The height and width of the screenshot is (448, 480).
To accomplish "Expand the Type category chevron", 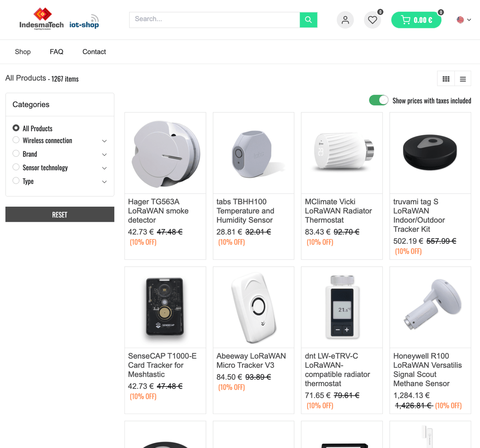I will (104, 181).
